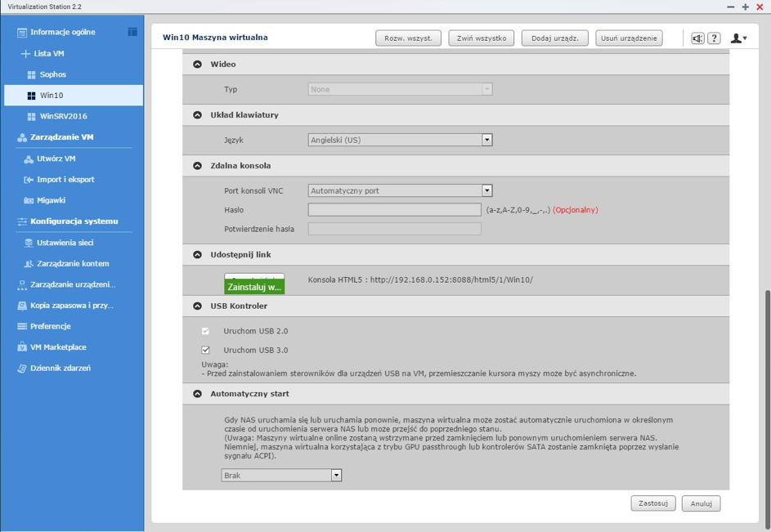The image size is (771, 532).
Task: Toggle the Uruchom USB 3.0 checkbox
Action: [x=205, y=350]
